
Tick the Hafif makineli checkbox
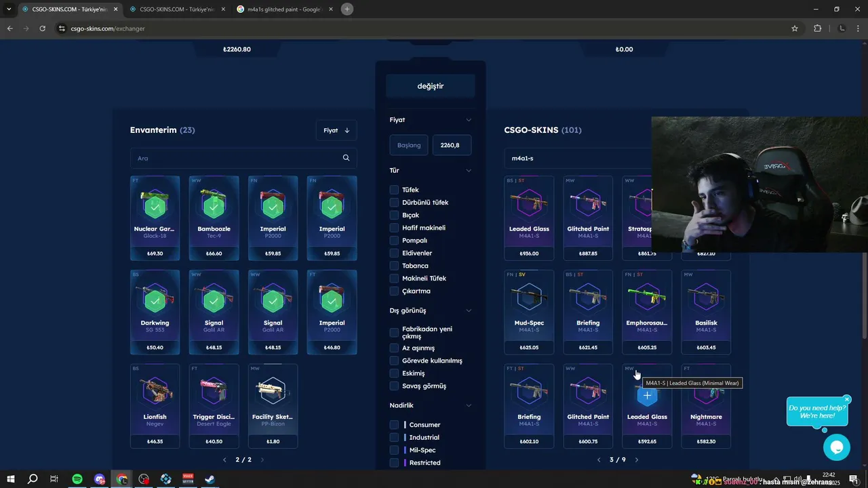(x=394, y=228)
